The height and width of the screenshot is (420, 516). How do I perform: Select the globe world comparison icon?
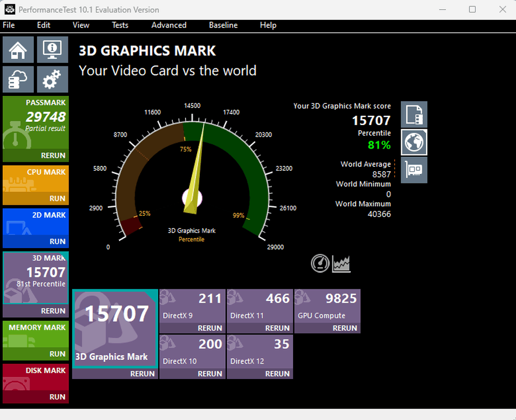coord(414,142)
